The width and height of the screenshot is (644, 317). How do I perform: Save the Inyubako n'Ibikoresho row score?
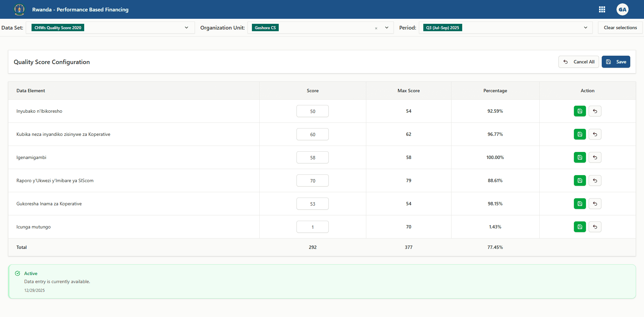tap(580, 111)
